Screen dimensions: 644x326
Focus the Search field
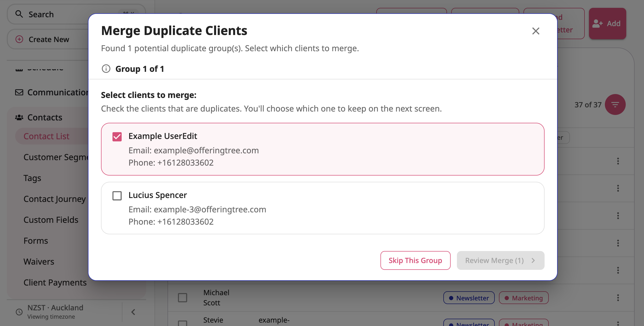76,14
